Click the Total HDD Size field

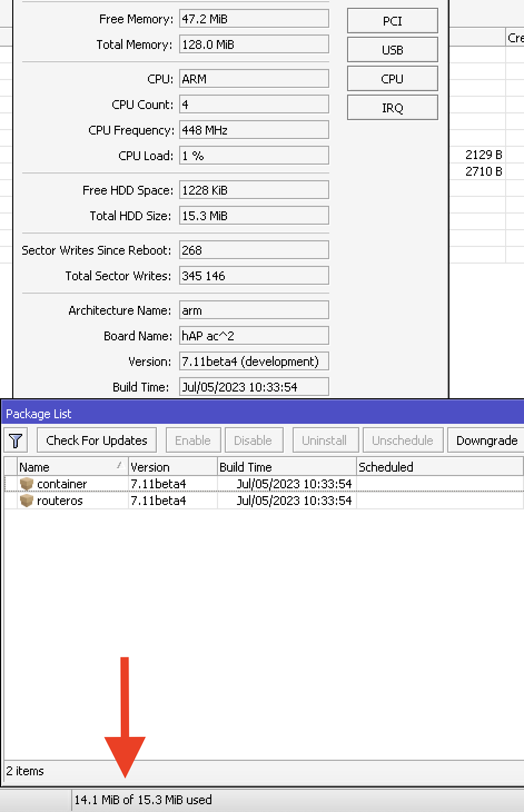pyautogui.click(x=254, y=215)
